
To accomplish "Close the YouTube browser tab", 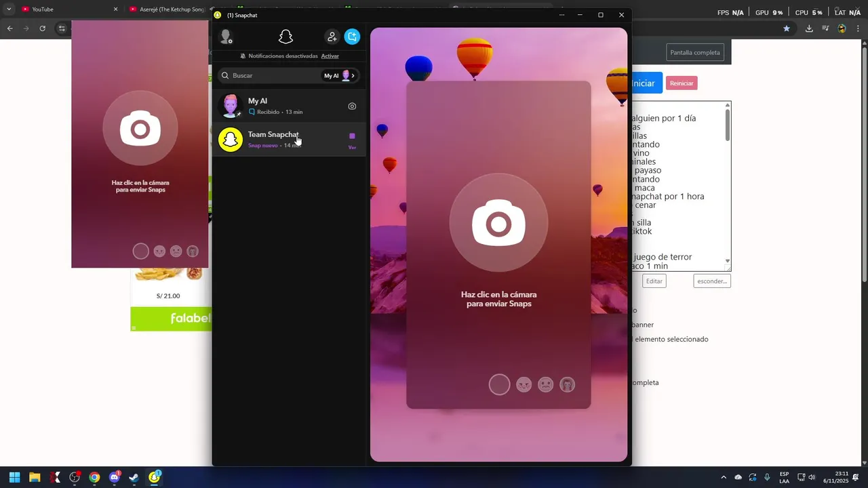I will click(115, 9).
